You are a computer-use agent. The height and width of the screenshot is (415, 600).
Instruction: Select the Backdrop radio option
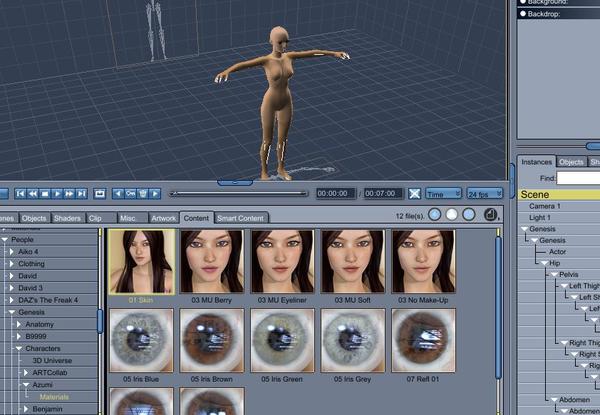click(x=523, y=14)
